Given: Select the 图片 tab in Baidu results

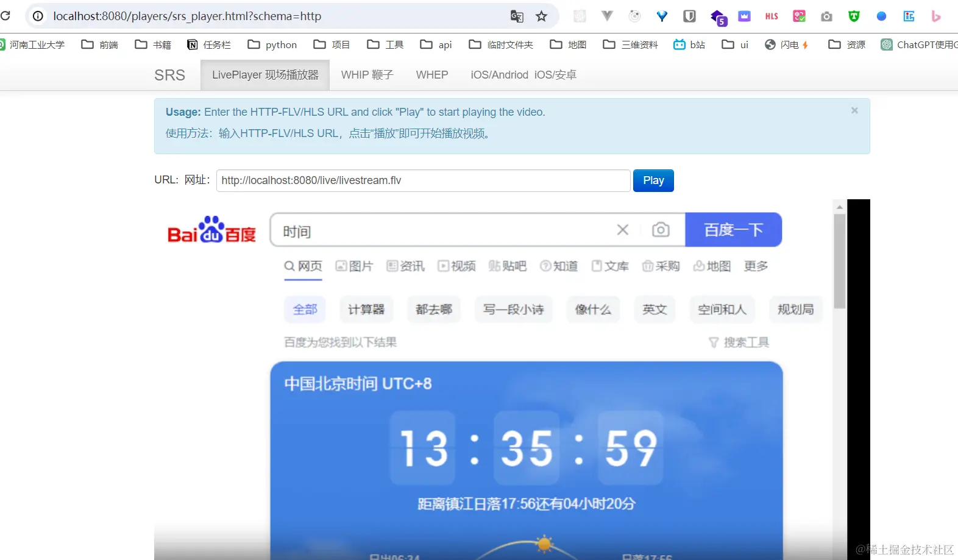Looking at the screenshot, I should click(x=354, y=266).
